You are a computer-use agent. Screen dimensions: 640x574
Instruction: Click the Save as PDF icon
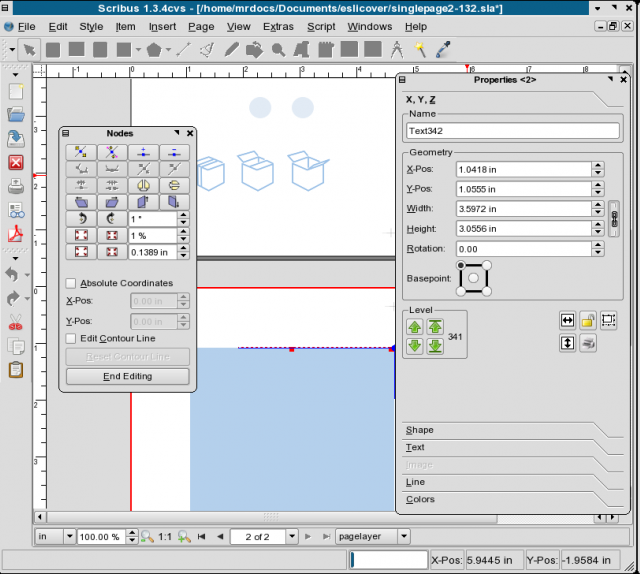16,235
